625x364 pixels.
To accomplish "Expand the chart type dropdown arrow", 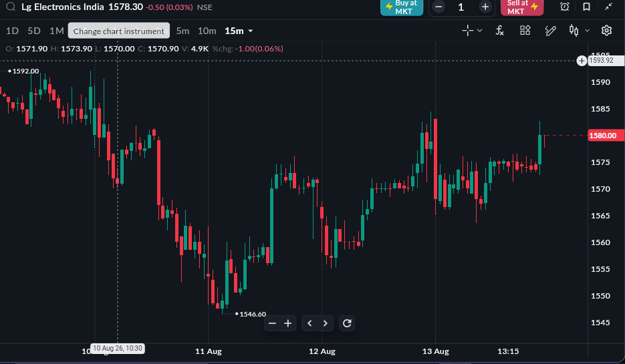I will tap(587, 30).
